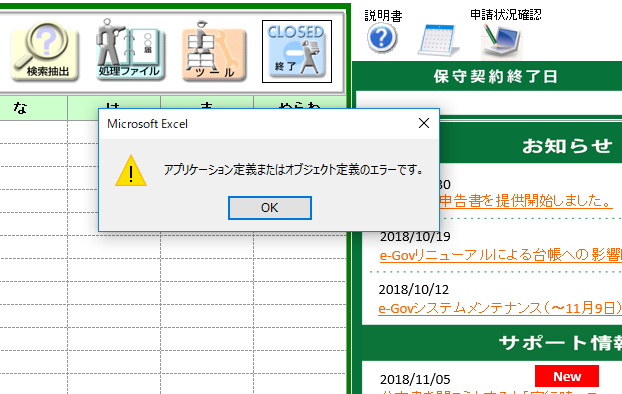Click the yellow warning triangle icon

(x=131, y=171)
